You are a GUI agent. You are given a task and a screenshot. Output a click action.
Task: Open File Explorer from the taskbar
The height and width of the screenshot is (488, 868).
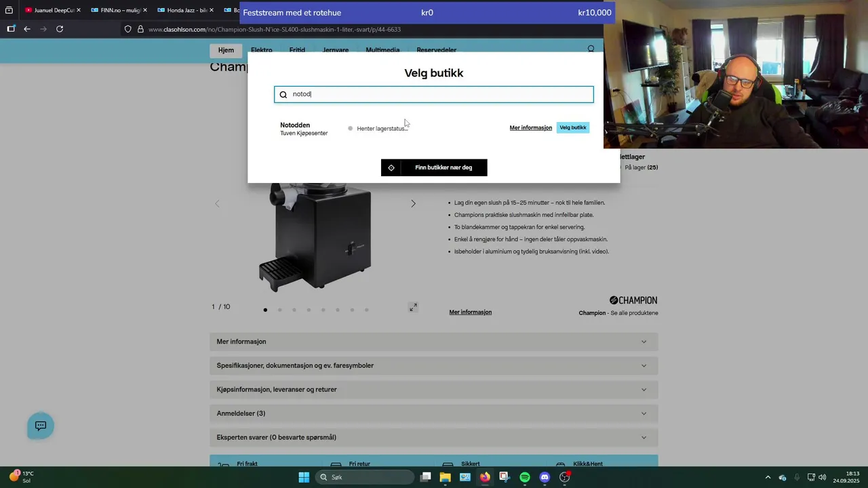point(445,477)
